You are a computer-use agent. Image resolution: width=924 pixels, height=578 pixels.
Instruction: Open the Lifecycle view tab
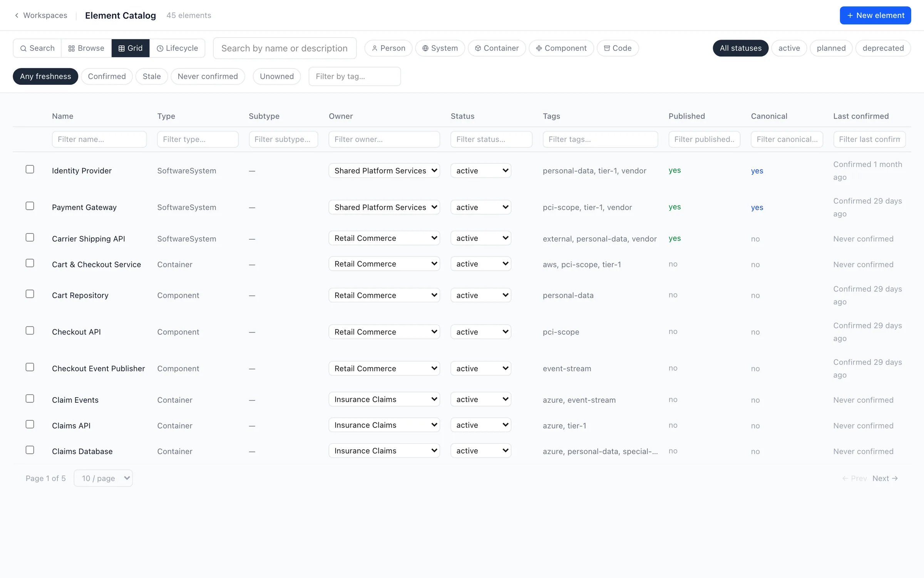pos(177,48)
